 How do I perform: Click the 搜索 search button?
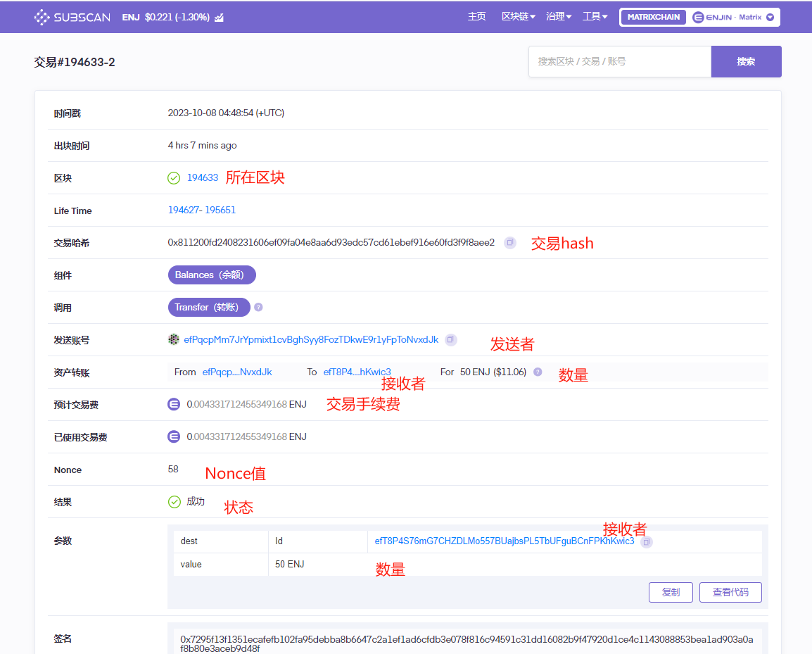point(746,61)
